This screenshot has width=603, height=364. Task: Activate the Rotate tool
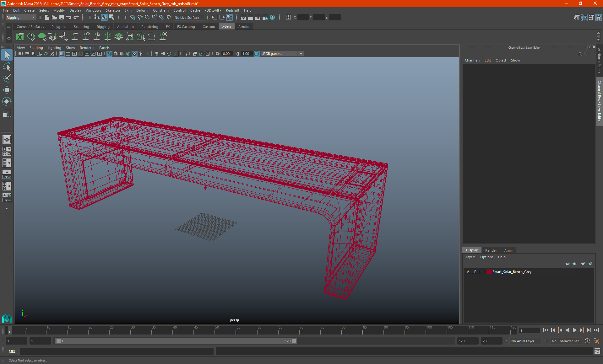(x=7, y=101)
